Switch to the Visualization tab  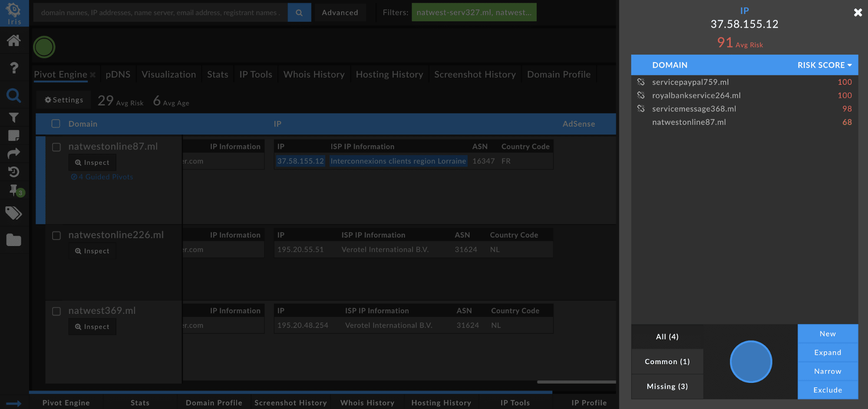coord(169,74)
